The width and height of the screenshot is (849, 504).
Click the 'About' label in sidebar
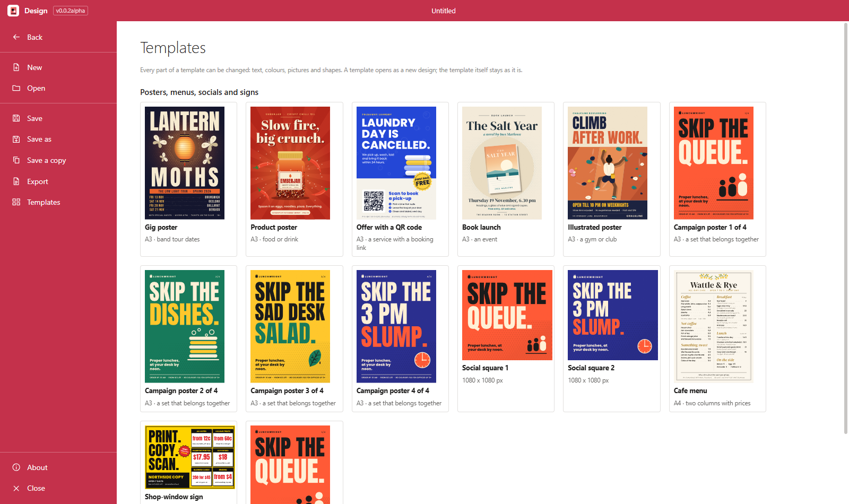tap(37, 467)
